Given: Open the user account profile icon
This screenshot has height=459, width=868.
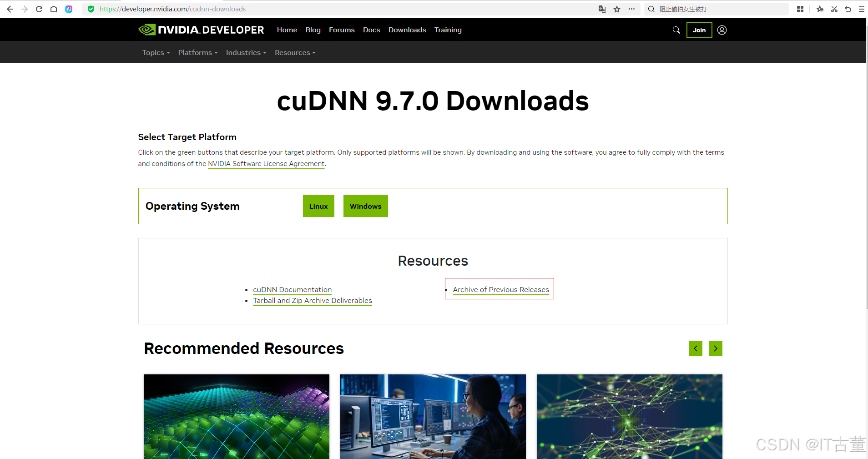Looking at the screenshot, I should click(x=722, y=30).
